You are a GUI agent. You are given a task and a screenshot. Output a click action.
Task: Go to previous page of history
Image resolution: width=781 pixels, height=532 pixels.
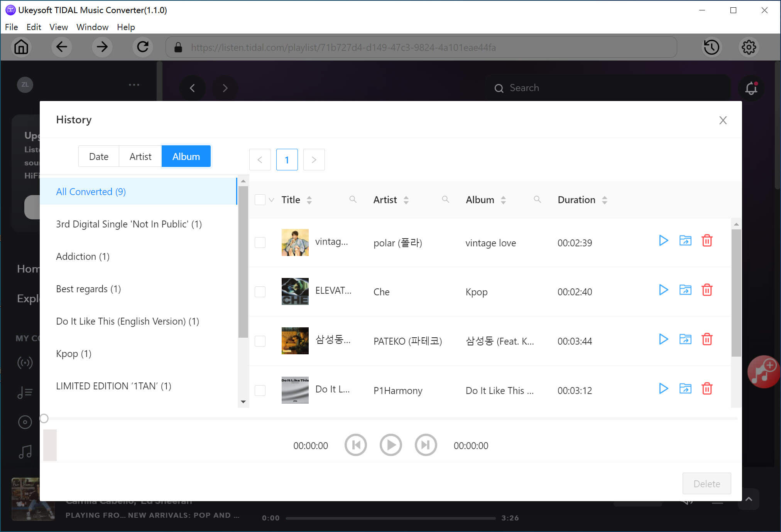(260, 160)
